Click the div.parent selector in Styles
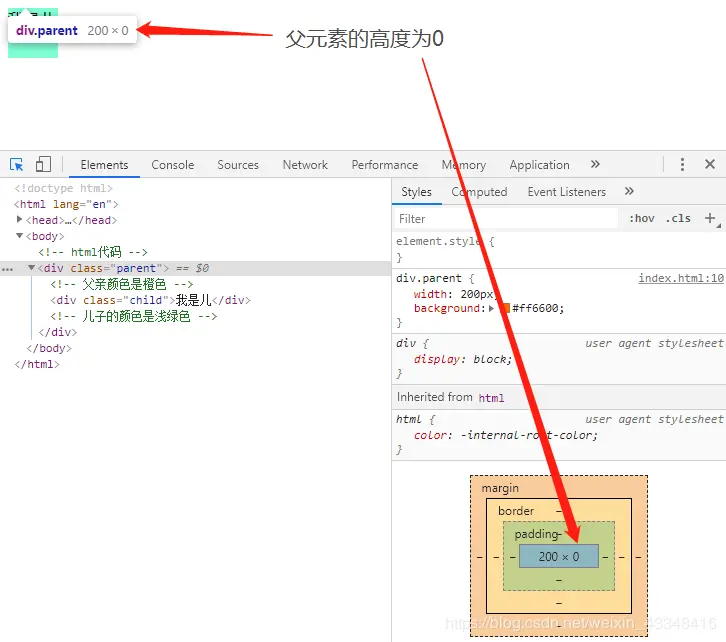This screenshot has height=642, width=726. [429, 278]
